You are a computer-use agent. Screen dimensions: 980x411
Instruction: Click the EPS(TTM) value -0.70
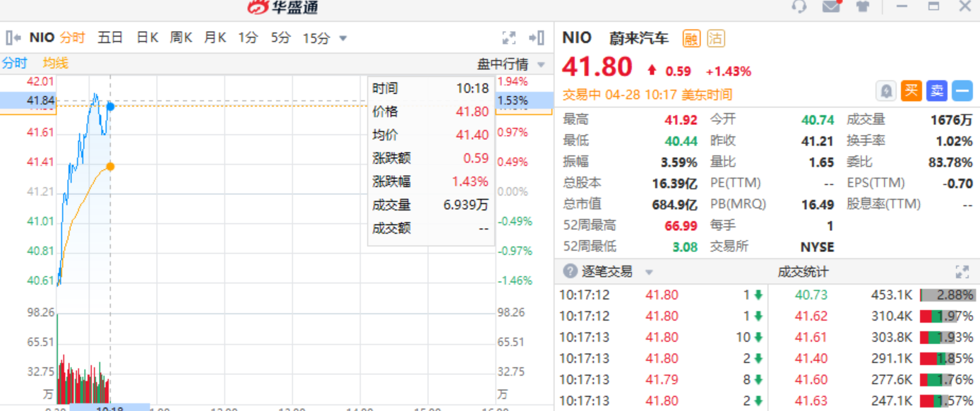pos(957,184)
